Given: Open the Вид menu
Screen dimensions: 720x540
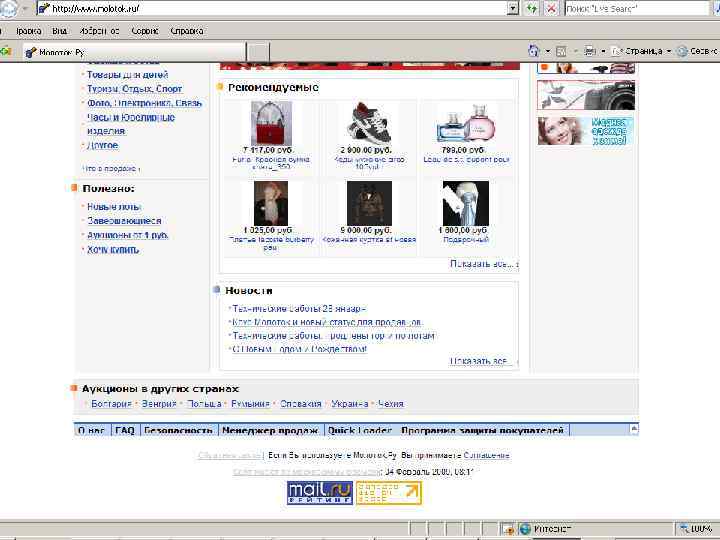Looking at the screenshot, I should pos(60,31).
